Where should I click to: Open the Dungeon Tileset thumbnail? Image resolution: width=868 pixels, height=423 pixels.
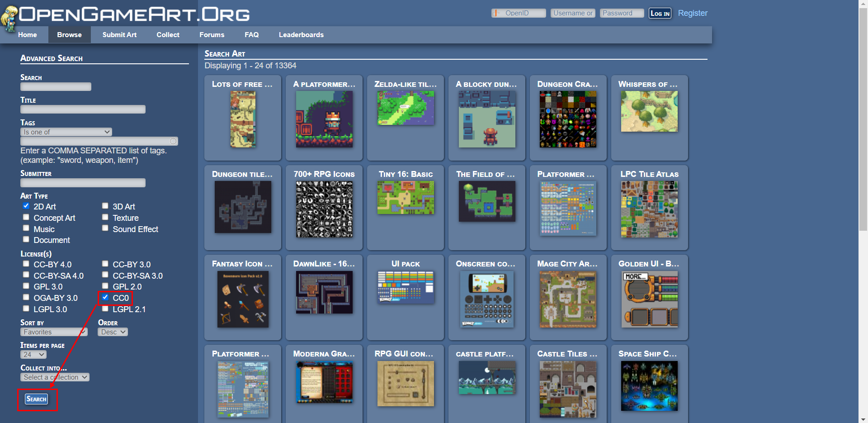(243, 207)
